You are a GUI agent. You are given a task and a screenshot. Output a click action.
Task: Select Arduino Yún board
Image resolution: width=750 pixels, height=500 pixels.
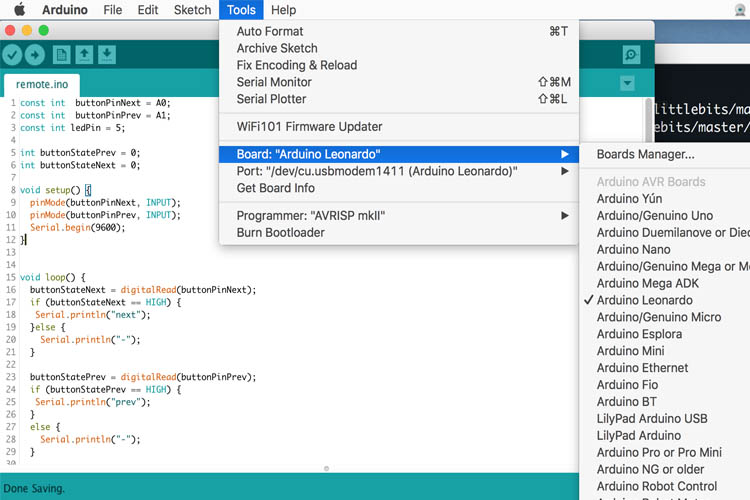click(x=664, y=199)
